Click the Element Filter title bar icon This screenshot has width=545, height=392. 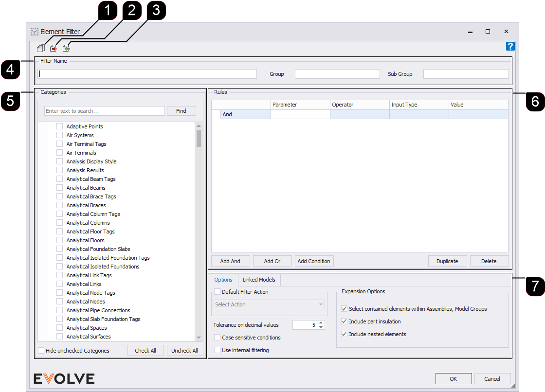[34, 32]
